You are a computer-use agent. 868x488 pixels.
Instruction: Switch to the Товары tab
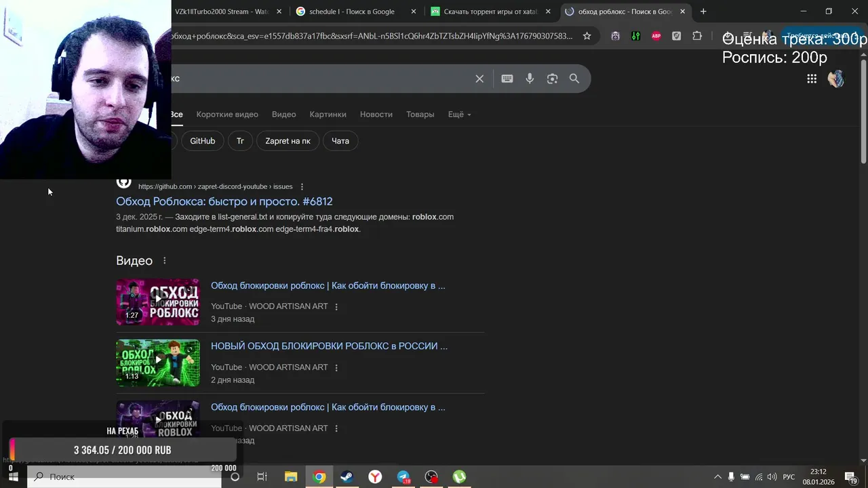420,115
